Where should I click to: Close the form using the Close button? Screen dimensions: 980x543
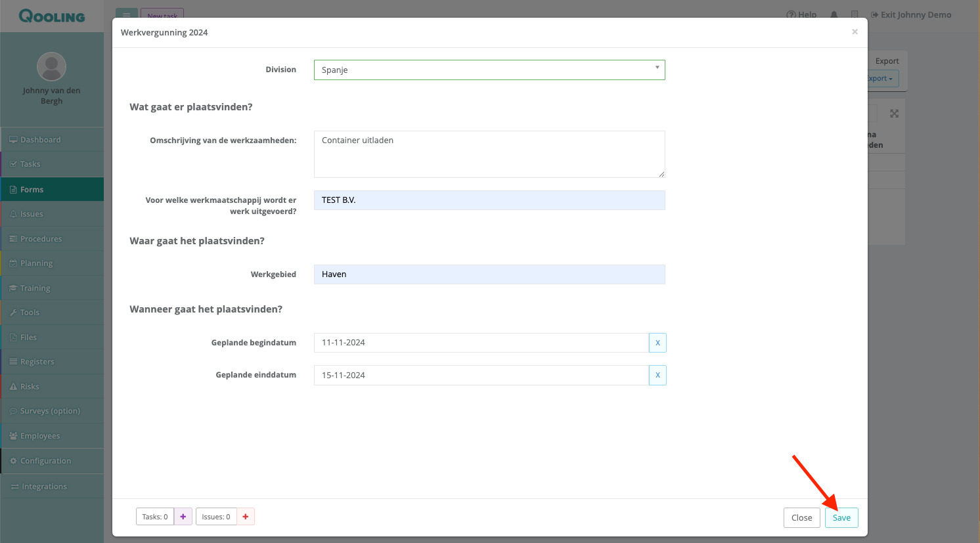(x=801, y=517)
